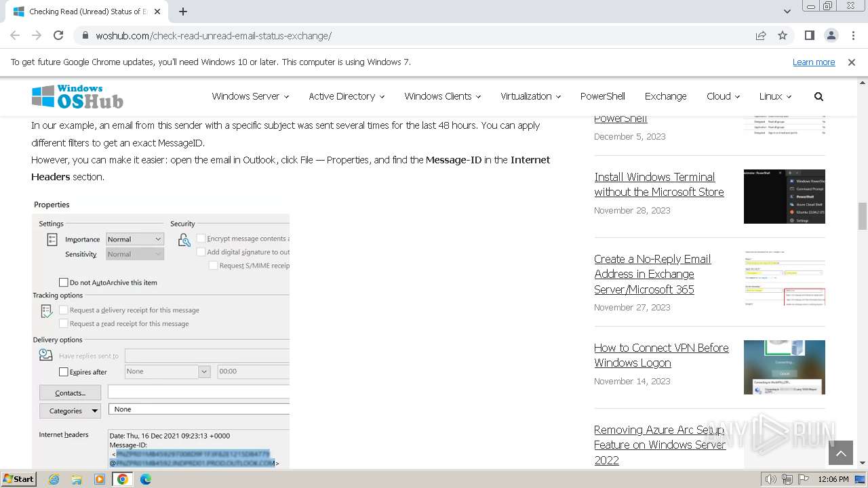Open Windows Media Player from the taskbar
The height and width of the screenshot is (488, 868).
(100, 479)
